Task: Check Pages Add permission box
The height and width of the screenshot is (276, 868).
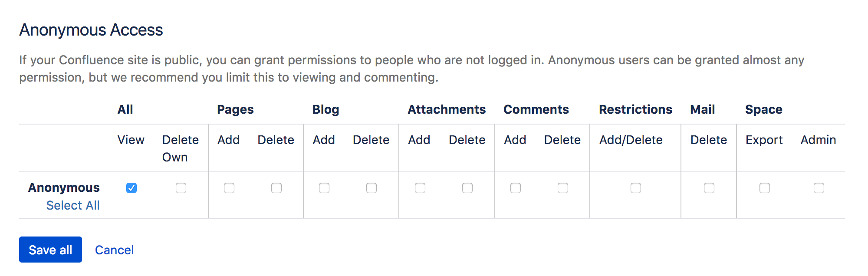Action: tap(229, 188)
